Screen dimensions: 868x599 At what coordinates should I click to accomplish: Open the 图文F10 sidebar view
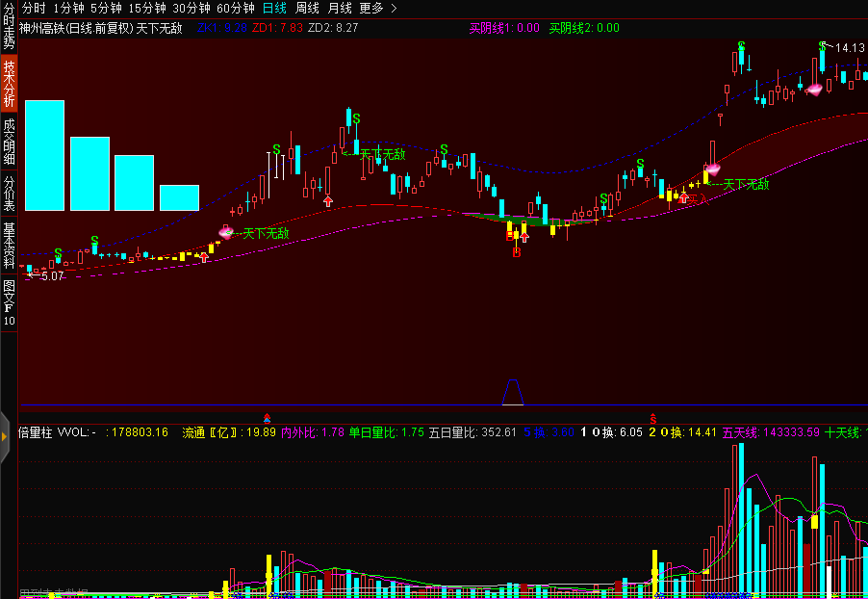click(9, 302)
